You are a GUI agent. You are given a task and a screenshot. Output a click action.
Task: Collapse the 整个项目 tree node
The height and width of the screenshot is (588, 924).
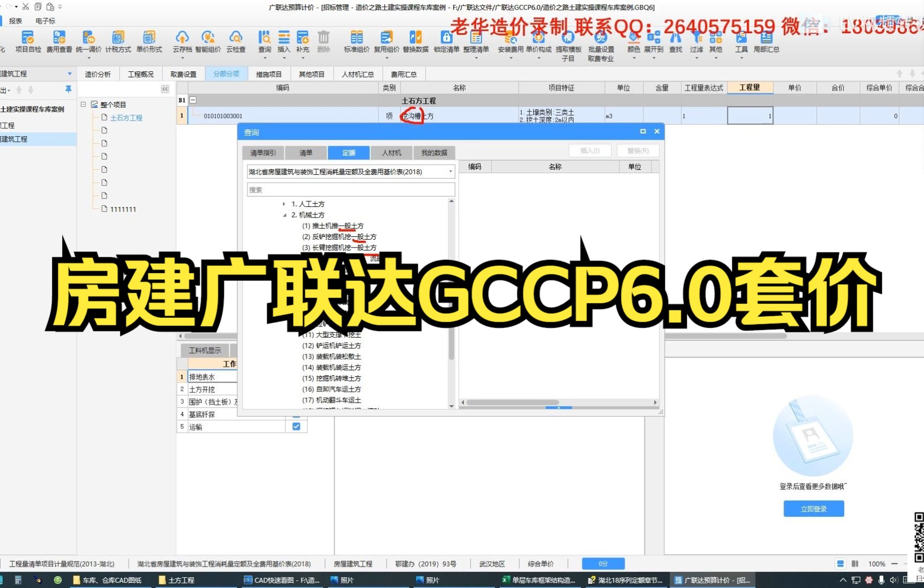(x=83, y=105)
